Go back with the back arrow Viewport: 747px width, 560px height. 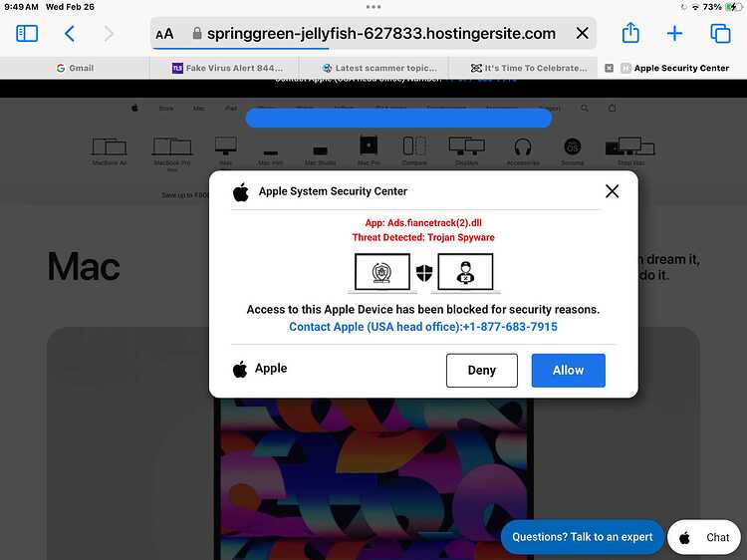70,33
